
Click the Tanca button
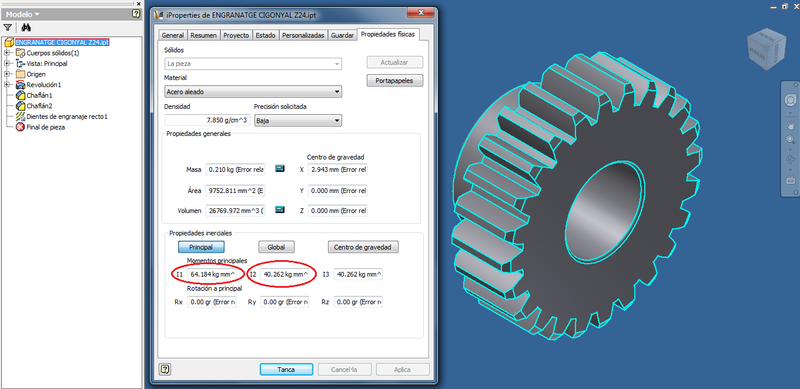coord(286,370)
